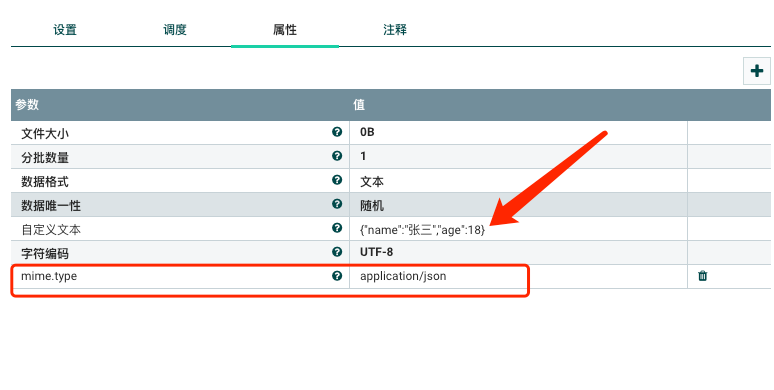Select the mime.type property name
774x390 pixels.
point(49,276)
